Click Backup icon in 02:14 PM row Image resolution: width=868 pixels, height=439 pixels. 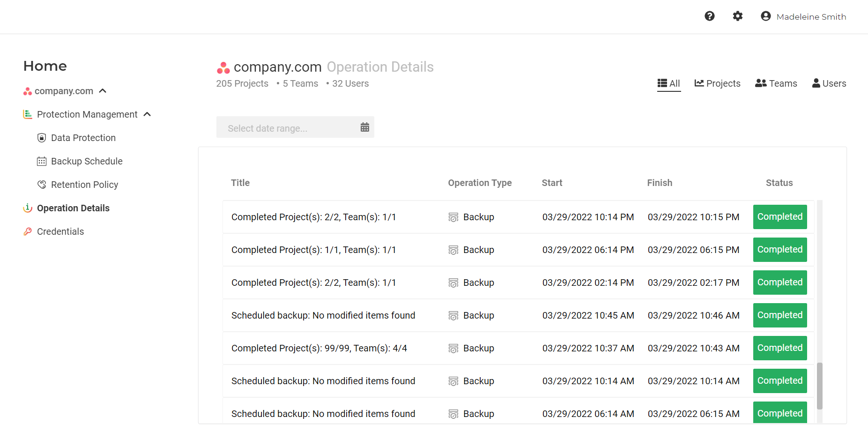point(453,283)
